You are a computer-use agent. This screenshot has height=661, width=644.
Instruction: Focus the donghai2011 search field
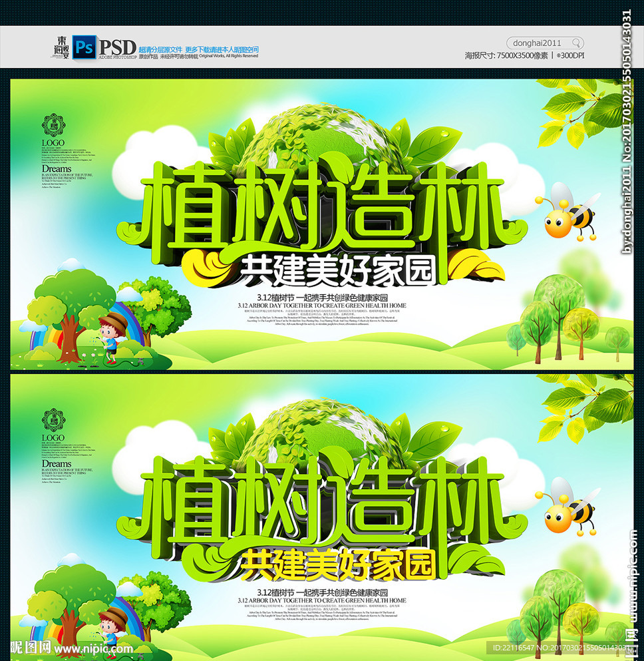coord(545,43)
